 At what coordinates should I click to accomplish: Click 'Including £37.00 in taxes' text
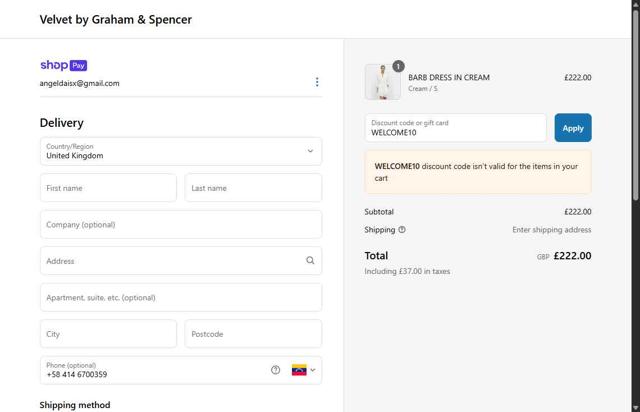coord(407,271)
